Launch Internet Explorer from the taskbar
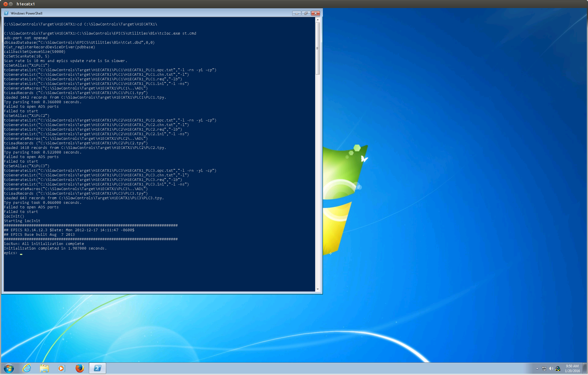The image size is (588, 375). click(27, 368)
